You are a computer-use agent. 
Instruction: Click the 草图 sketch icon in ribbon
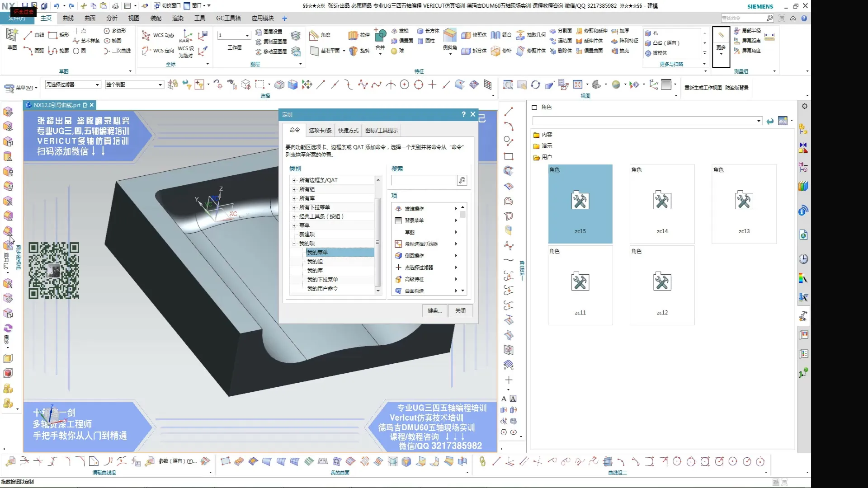point(12,35)
